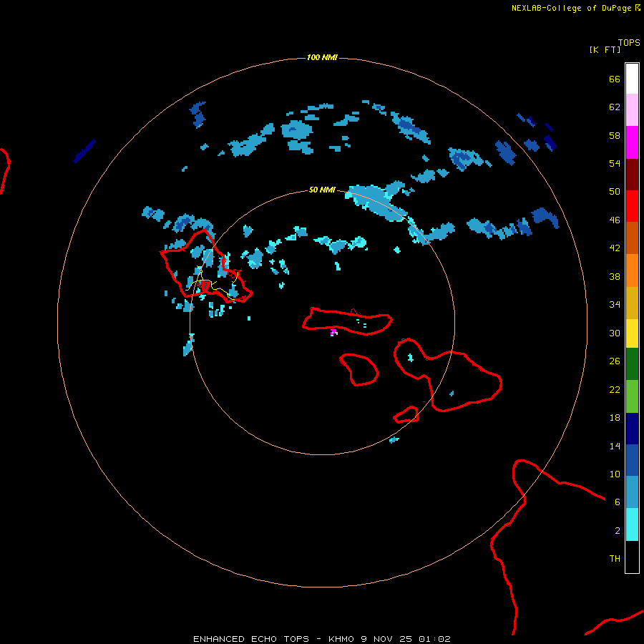Click the '50 NMI' range ring label
Viewport: 644px width, 644px height.
tap(322, 190)
